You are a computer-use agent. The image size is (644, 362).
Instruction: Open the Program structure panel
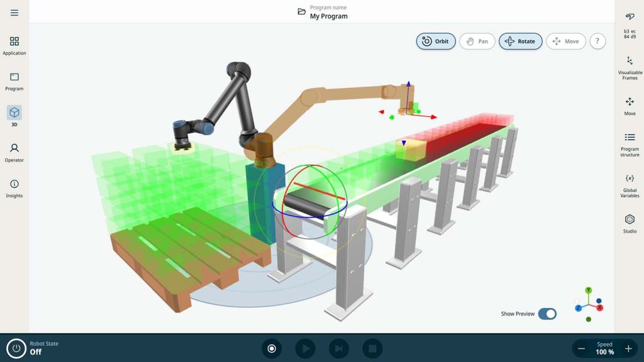(x=630, y=143)
